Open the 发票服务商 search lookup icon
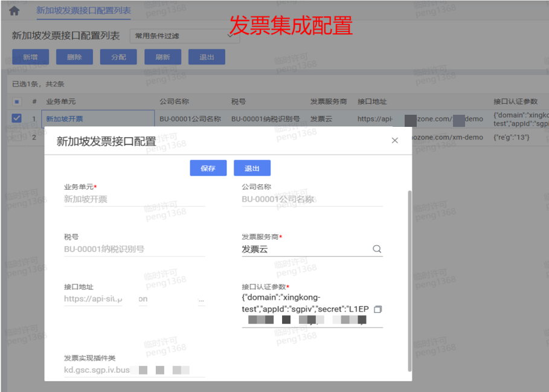The height and width of the screenshot is (392, 549). pos(376,249)
